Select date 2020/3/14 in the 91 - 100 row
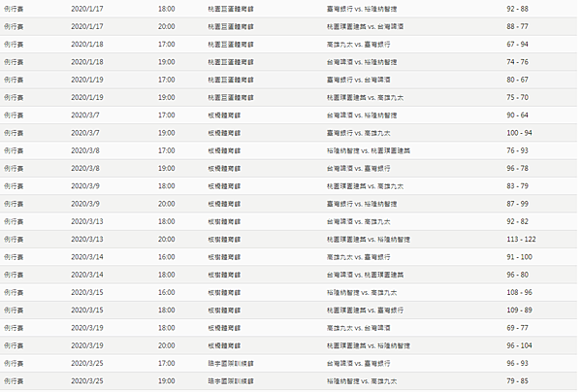The width and height of the screenshot is (582, 392). [87, 257]
